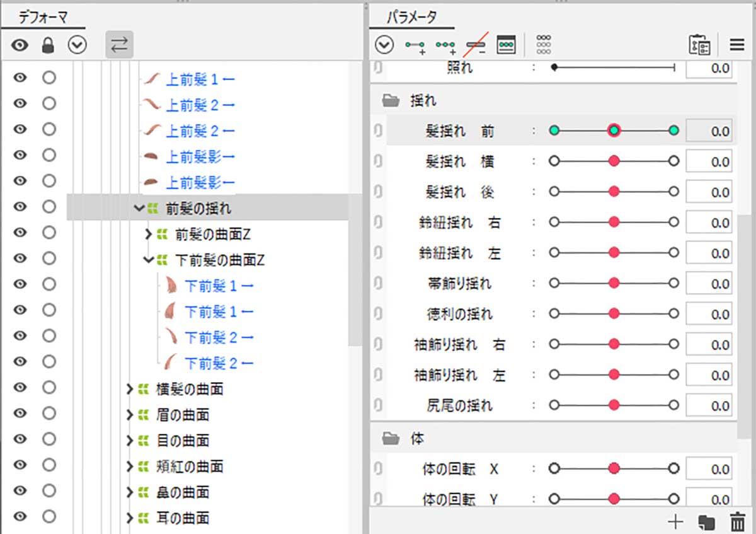Click the link icon beside 髪揺れ 後

tap(378, 192)
